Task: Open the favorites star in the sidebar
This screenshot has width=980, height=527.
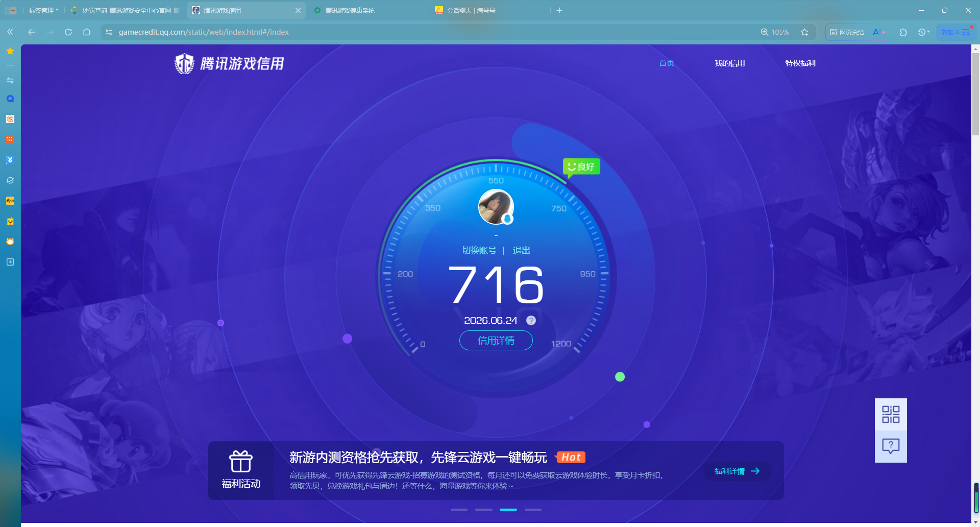Action: point(10,51)
